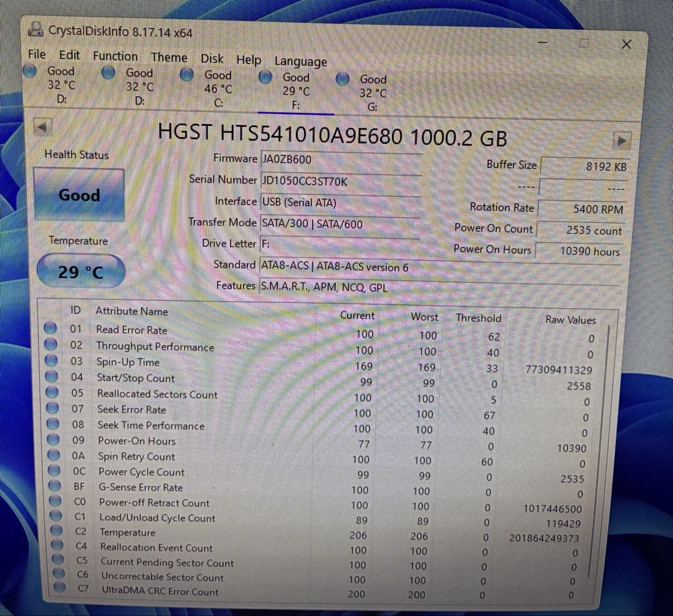Click the next disk arrow button
The height and width of the screenshot is (616, 673).
click(621, 140)
